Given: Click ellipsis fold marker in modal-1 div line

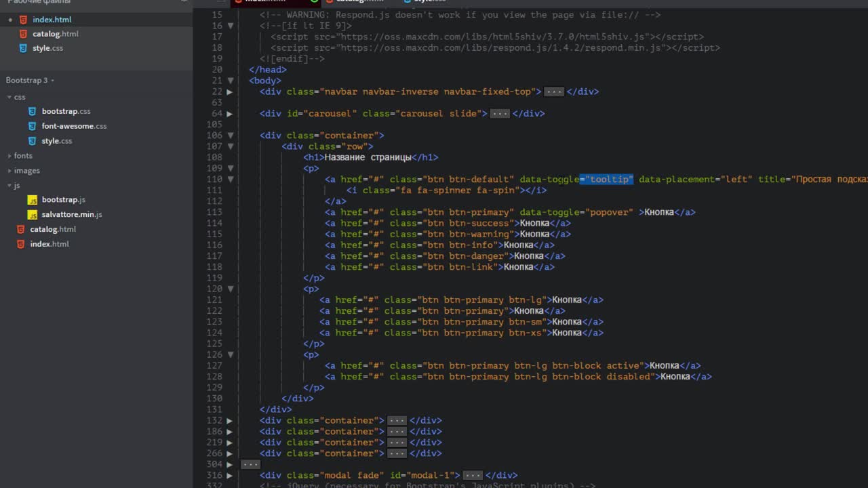Looking at the screenshot, I should (473, 475).
